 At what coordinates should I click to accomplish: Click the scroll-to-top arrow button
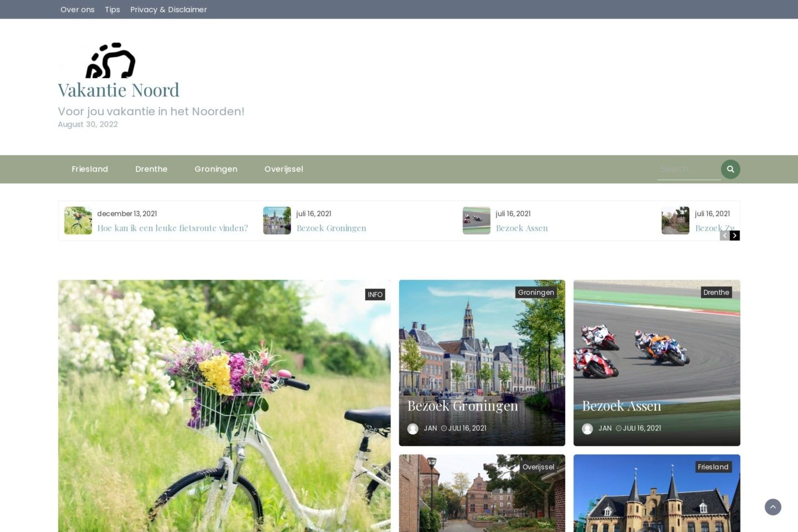pyautogui.click(x=773, y=507)
